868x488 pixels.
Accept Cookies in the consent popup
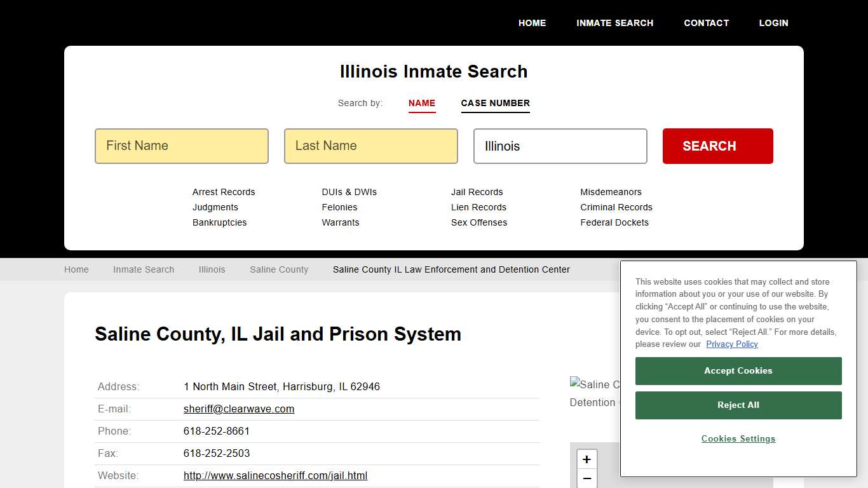coord(738,370)
